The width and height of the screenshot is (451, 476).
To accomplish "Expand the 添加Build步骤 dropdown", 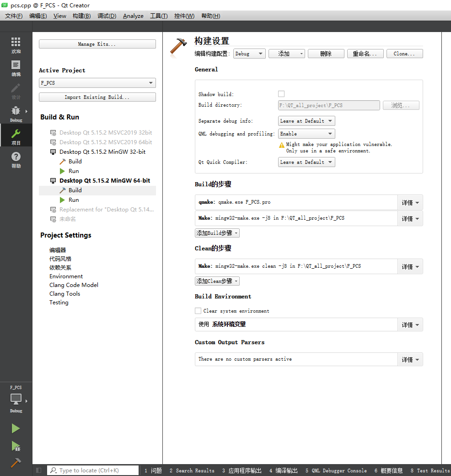I will (x=217, y=233).
